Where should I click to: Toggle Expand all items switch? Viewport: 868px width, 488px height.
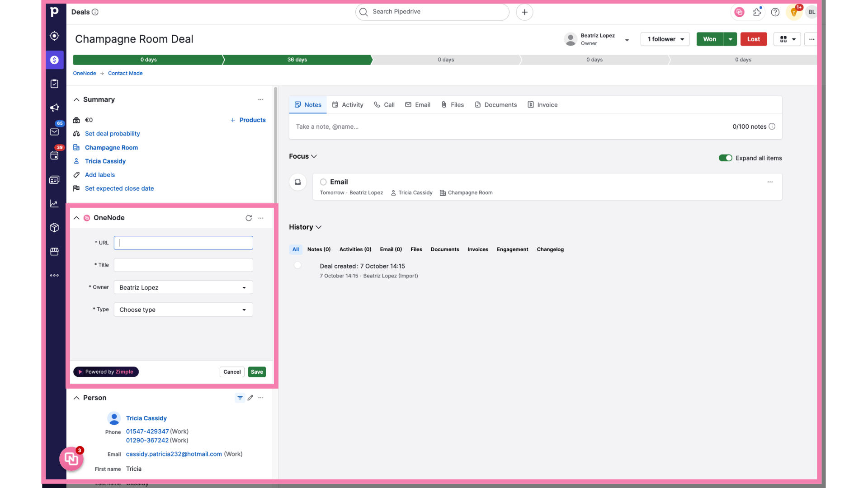tap(725, 158)
